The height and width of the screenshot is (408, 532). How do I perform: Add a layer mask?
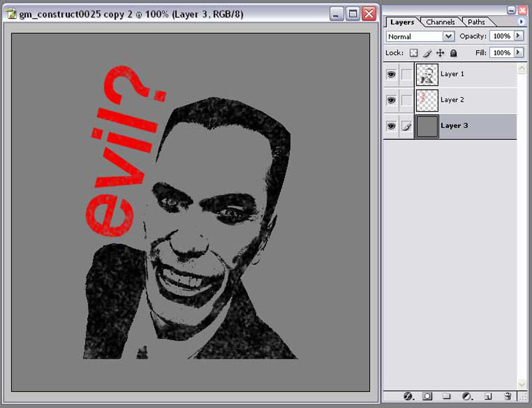pyautogui.click(x=427, y=396)
